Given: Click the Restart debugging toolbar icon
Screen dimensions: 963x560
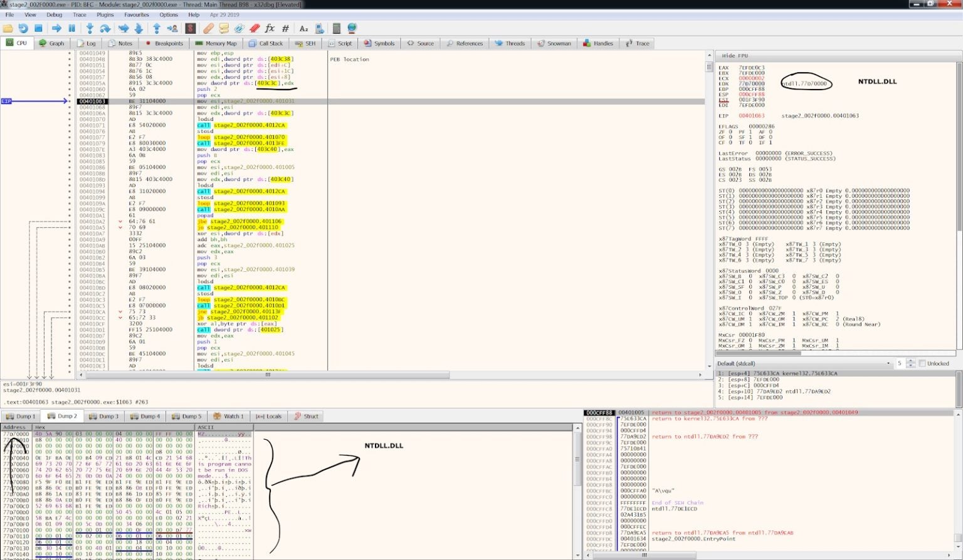Looking at the screenshot, I should [x=23, y=28].
